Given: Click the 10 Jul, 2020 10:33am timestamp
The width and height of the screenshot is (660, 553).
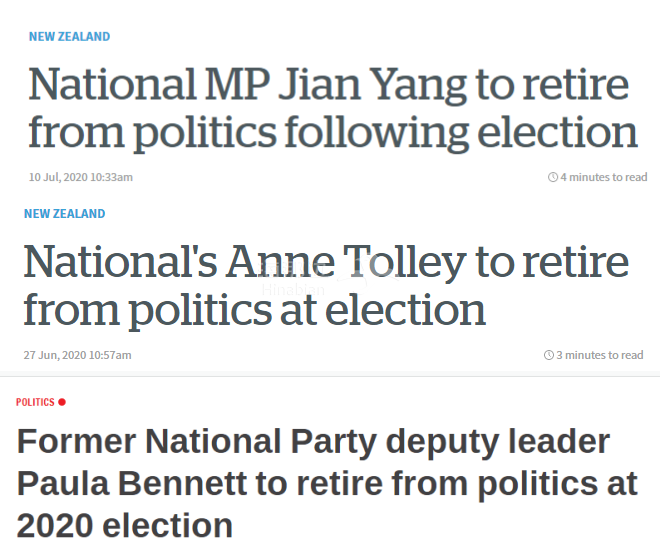Looking at the screenshot, I should 81,177.
